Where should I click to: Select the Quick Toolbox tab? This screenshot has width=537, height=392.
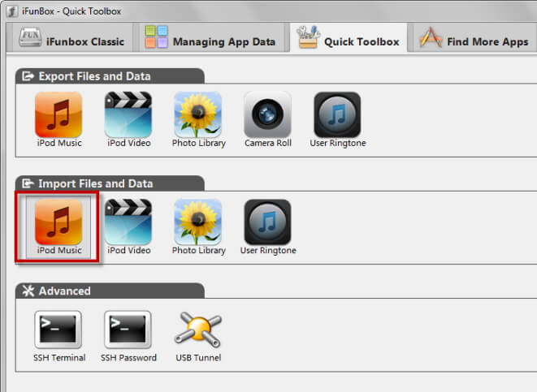(x=349, y=38)
